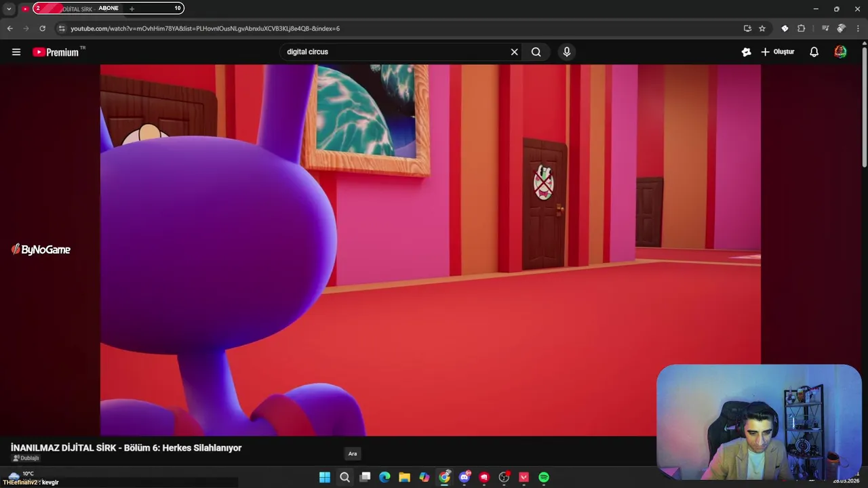Reload the page with the refresh icon
The width and height of the screenshot is (868, 488).
[42, 28]
